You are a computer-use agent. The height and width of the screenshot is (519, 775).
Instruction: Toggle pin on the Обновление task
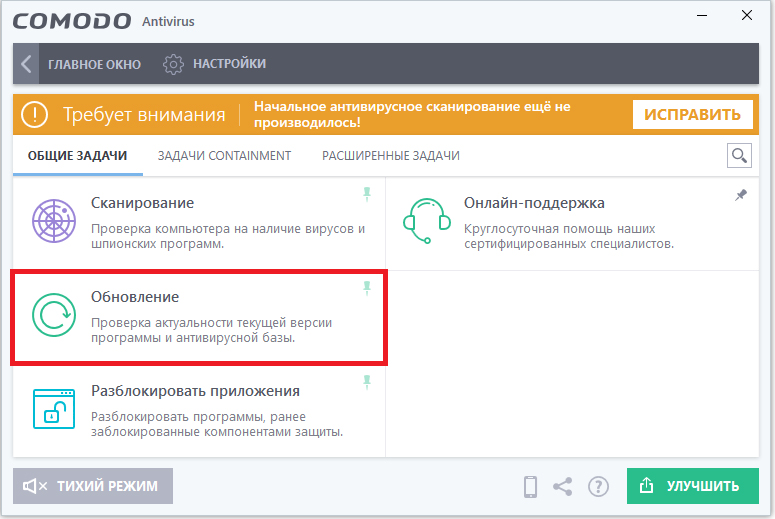click(x=367, y=288)
